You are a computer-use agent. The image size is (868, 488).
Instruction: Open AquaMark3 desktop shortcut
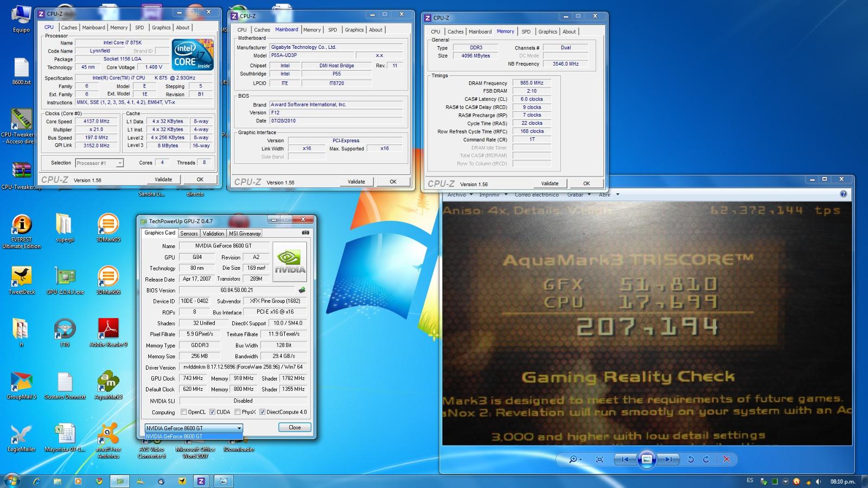108,385
